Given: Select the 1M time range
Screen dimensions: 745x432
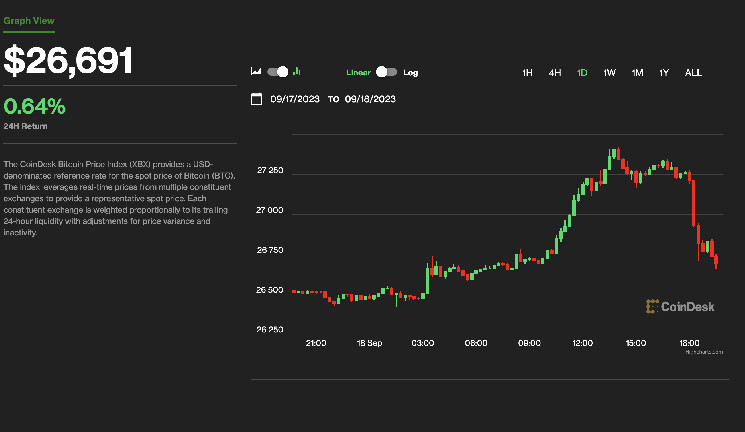Looking at the screenshot, I should (x=636, y=72).
